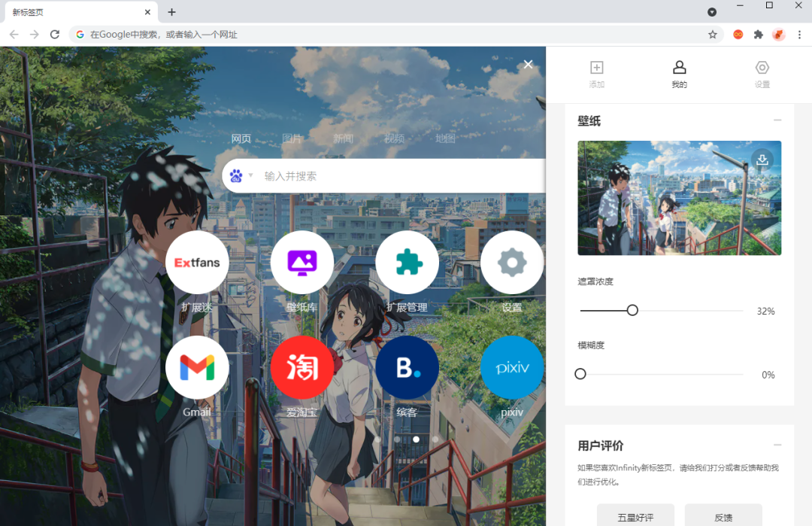Collapse the 用户评价 section
The height and width of the screenshot is (526, 812).
(777, 445)
